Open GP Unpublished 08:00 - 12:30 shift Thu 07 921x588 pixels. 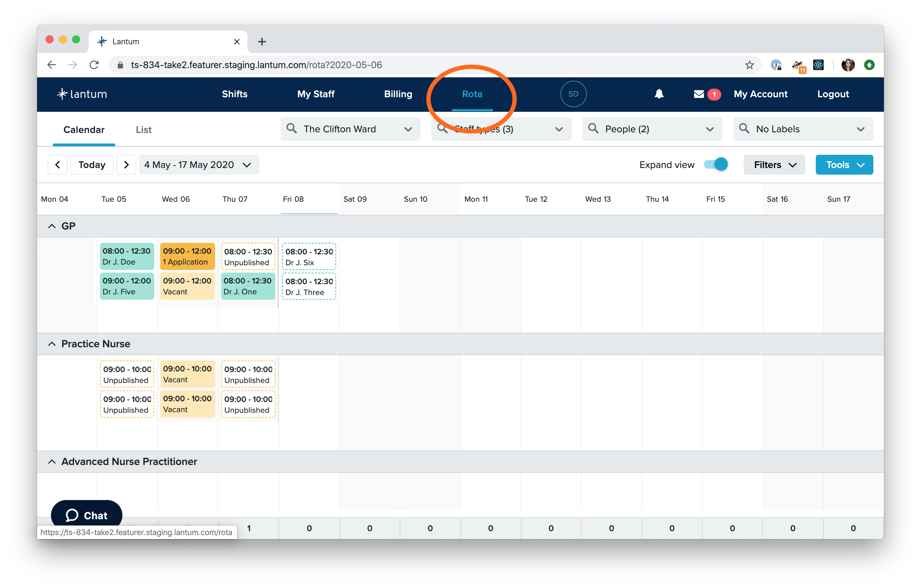click(248, 257)
